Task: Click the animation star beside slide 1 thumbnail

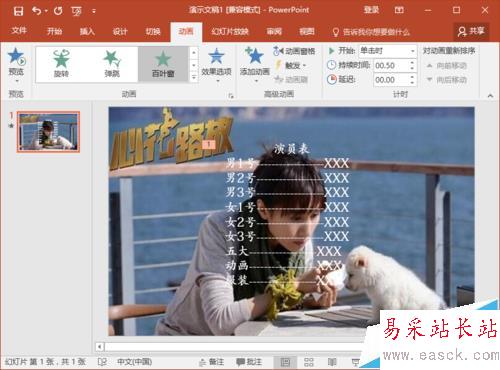Action: pyautogui.click(x=11, y=126)
